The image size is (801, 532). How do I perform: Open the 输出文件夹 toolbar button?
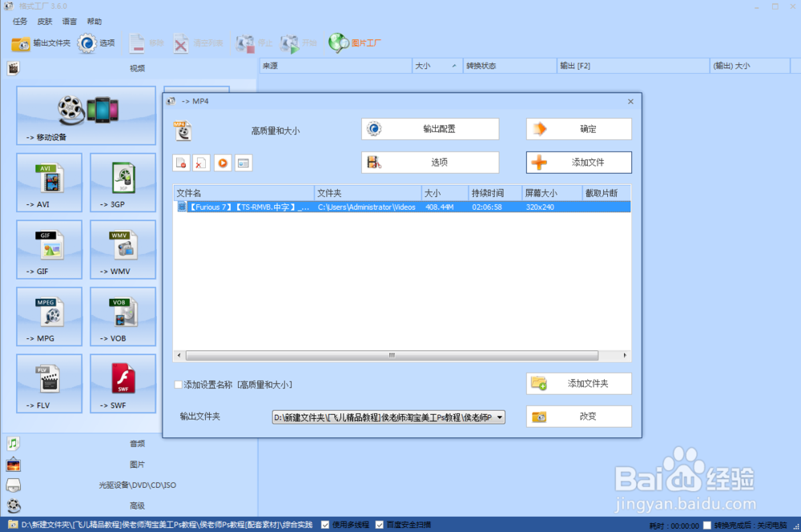[x=41, y=43]
